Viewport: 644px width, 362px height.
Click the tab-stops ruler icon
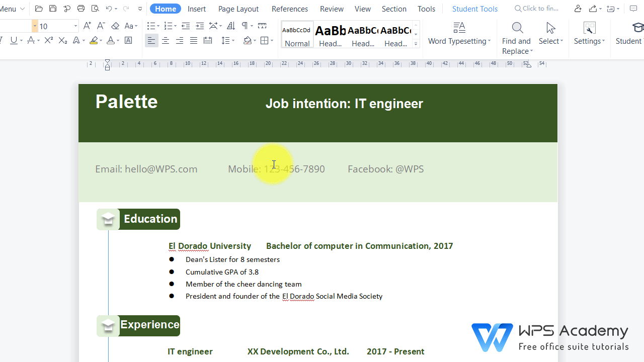(x=262, y=26)
